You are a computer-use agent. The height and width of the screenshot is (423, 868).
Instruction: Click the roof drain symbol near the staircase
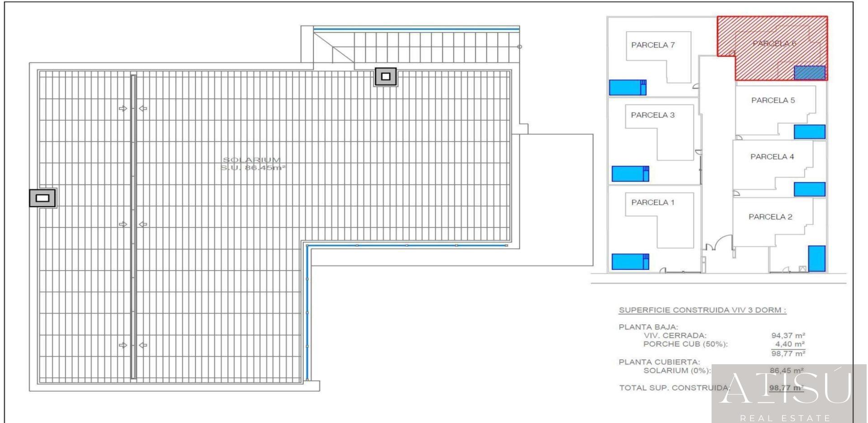[x=386, y=77]
